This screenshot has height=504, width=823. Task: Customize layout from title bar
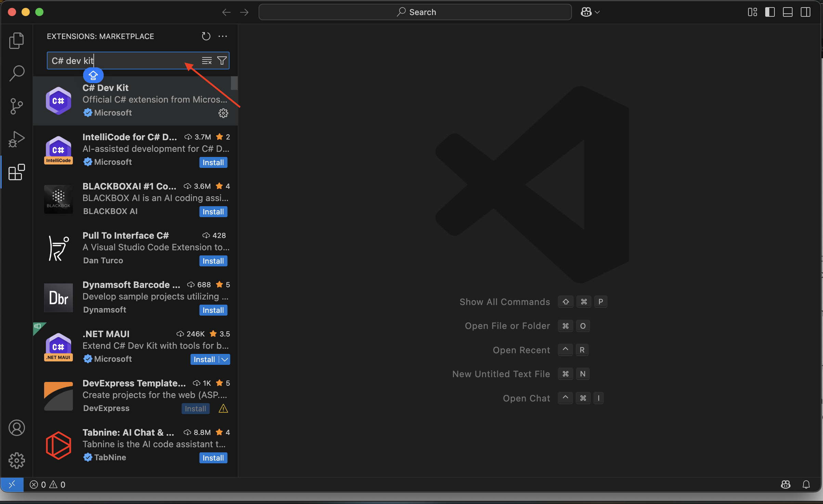tap(752, 12)
